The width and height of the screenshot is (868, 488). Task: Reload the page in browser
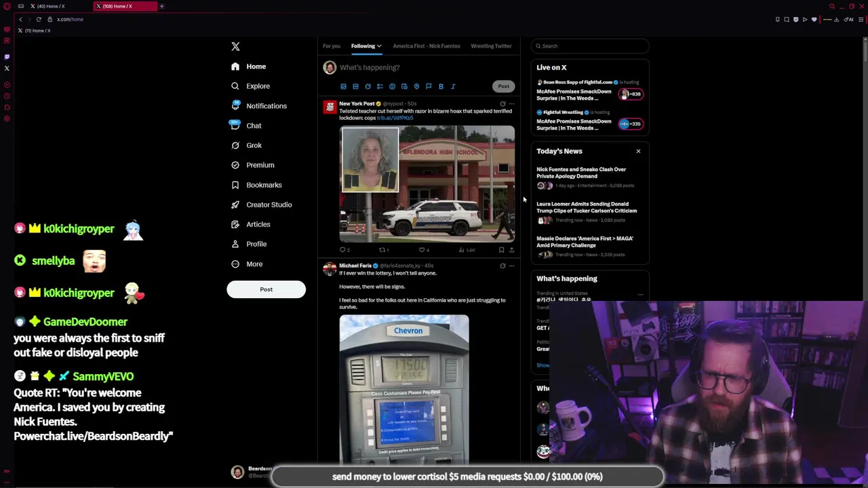coord(39,19)
